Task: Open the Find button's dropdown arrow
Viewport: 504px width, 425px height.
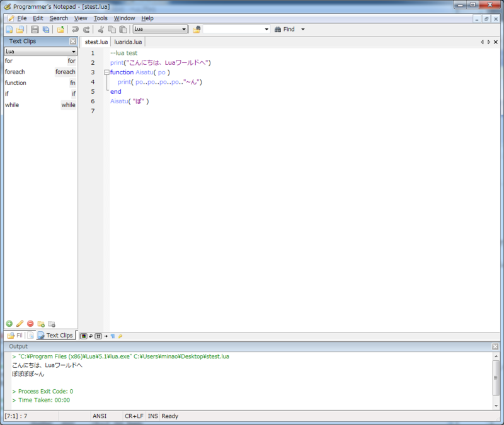Action: [303, 29]
